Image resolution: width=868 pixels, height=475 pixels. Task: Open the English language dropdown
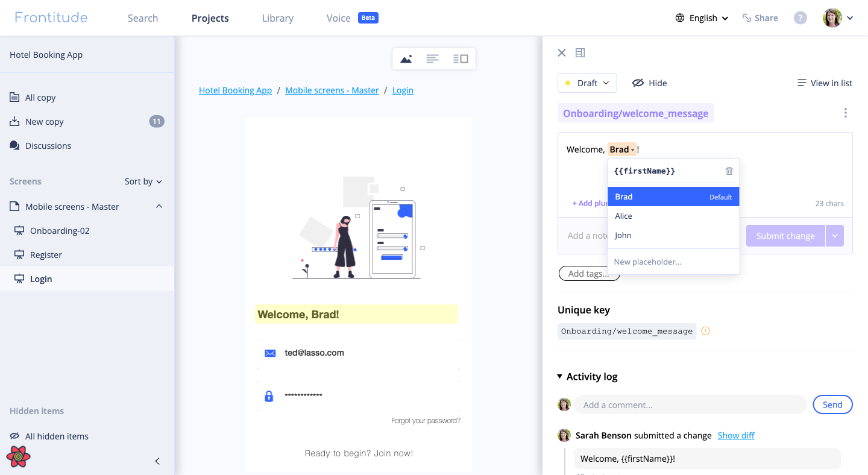click(702, 18)
